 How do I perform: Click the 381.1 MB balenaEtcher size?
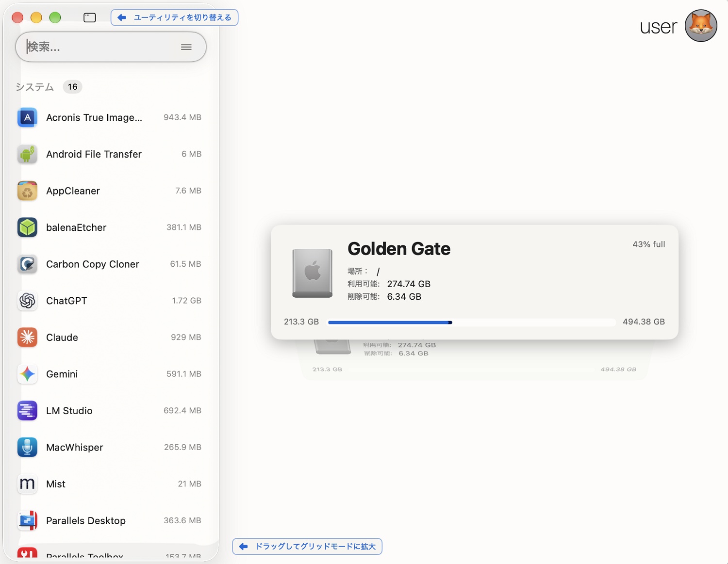click(x=184, y=227)
